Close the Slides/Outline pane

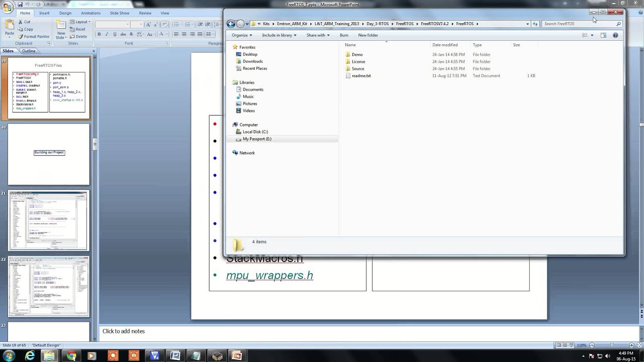click(94, 51)
